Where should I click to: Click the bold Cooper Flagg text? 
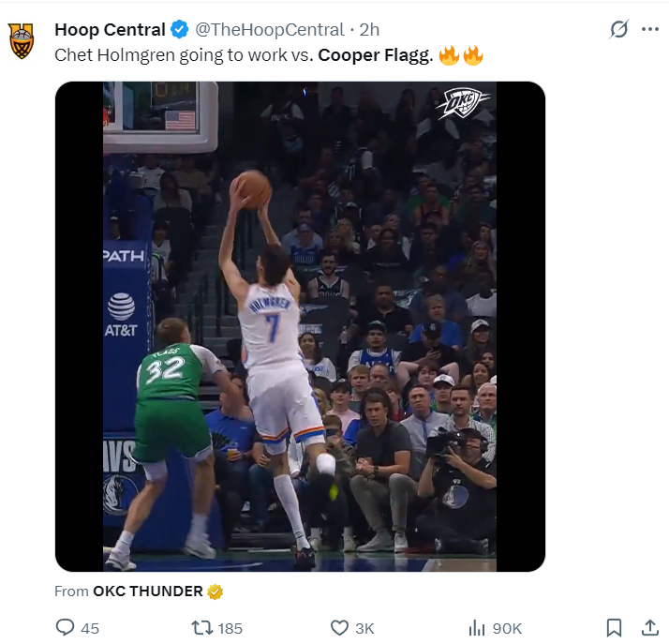pos(375,55)
